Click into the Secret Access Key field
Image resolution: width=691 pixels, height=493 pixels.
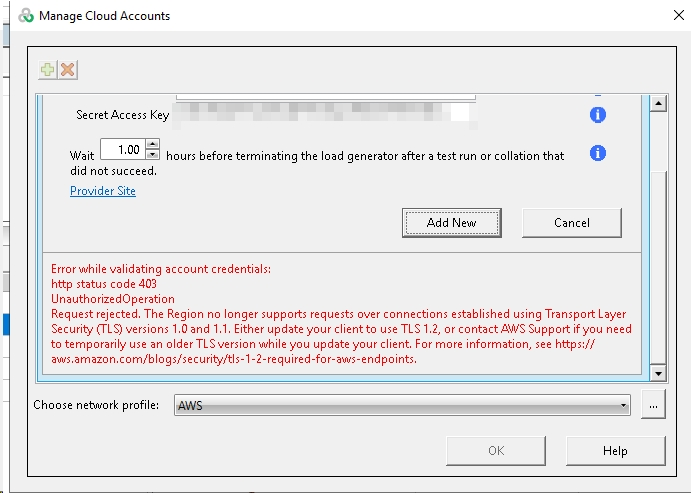320,115
